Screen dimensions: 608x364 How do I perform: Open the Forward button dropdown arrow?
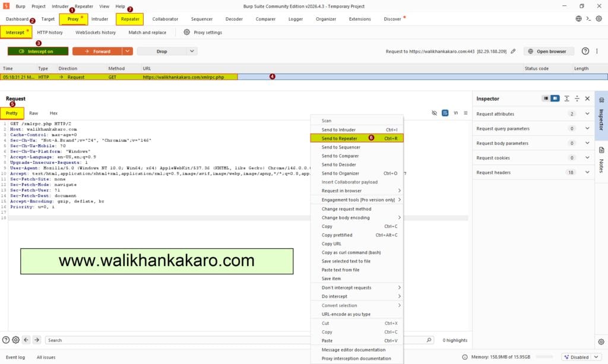127,51
